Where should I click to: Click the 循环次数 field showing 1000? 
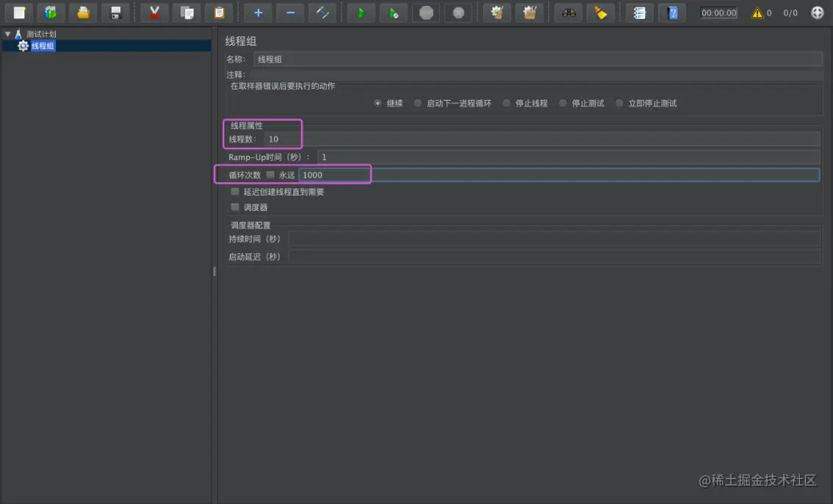[x=559, y=175]
